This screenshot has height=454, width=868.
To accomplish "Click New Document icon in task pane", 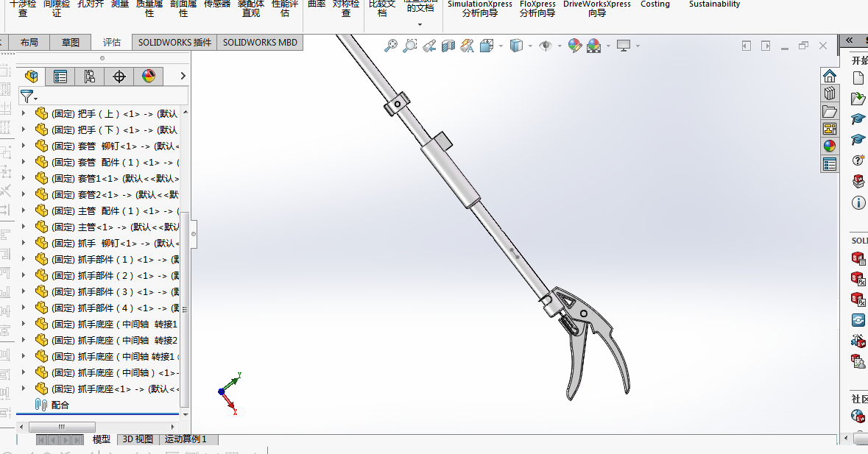I will click(x=858, y=78).
